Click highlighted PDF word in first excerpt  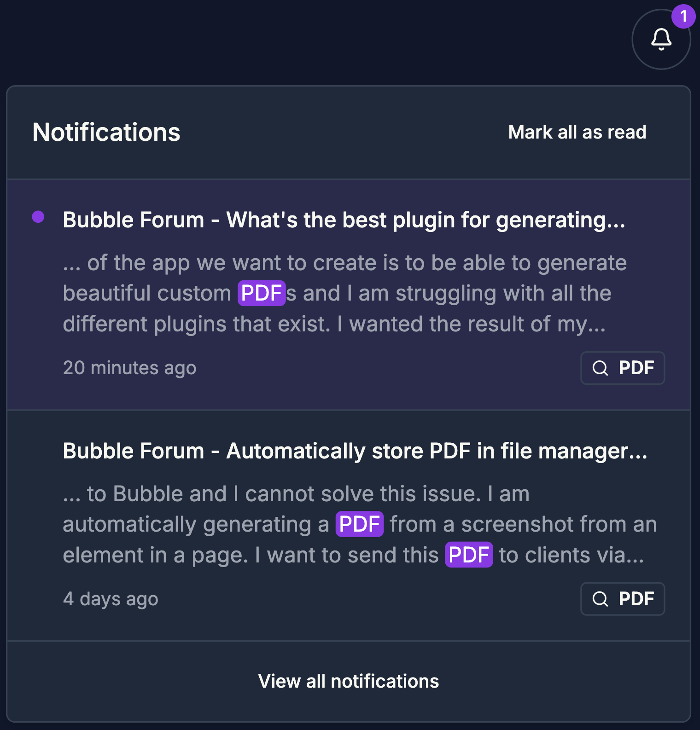point(262,293)
